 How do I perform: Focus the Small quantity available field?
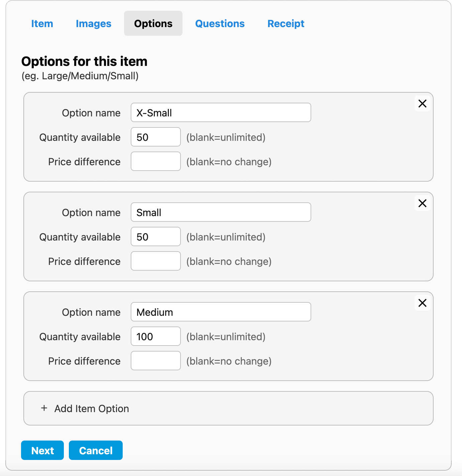coord(155,237)
